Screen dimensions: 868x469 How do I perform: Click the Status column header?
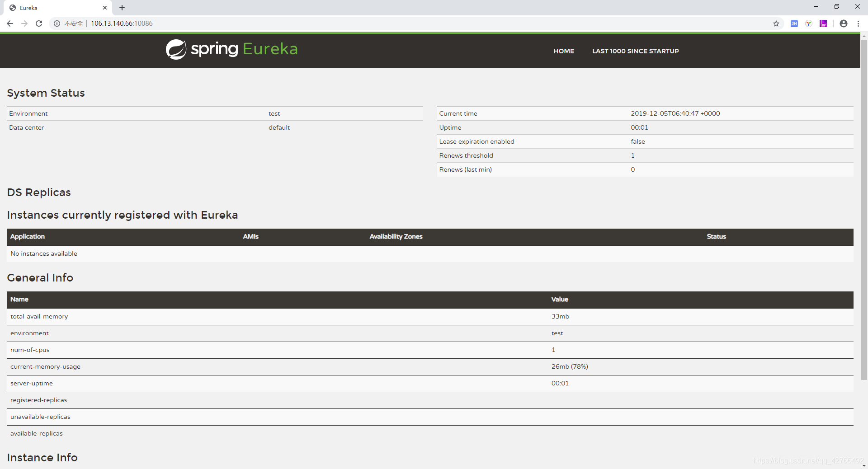tap(716, 236)
